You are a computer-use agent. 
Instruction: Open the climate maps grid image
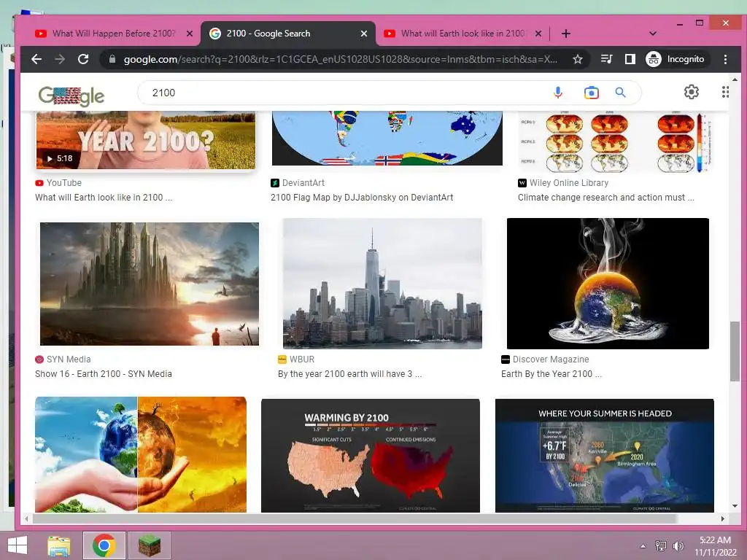pos(614,142)
